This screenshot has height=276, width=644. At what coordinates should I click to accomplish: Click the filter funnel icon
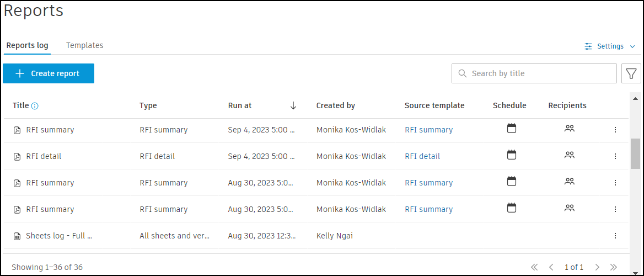click(631, 73)
